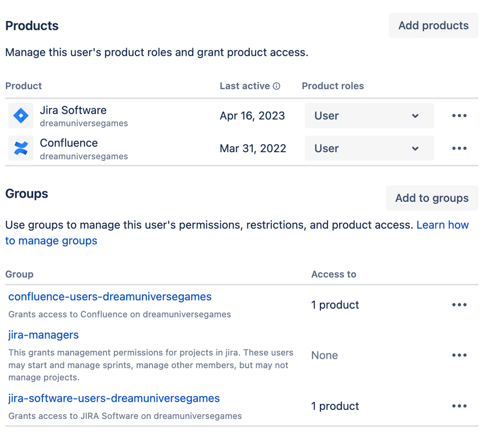Click the Product roles column header
The height and width of the screenshot is (436, 504).
(x=332, y=86)
